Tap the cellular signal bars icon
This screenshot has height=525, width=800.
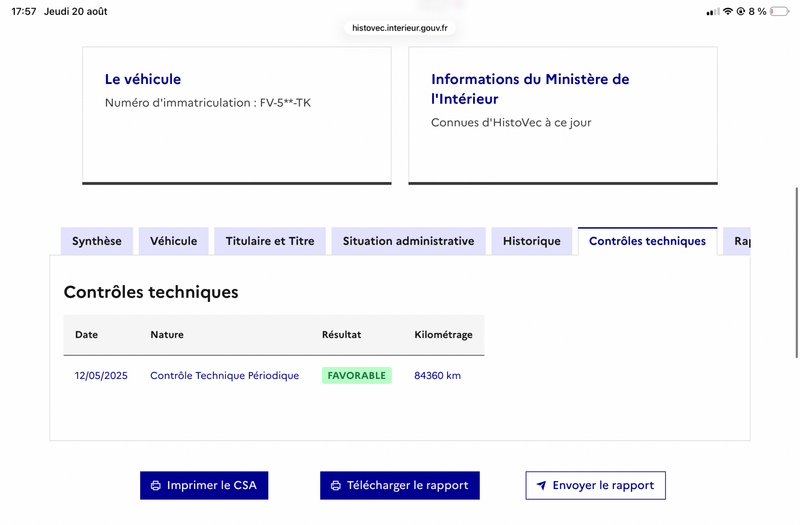[x=713, y=12]
